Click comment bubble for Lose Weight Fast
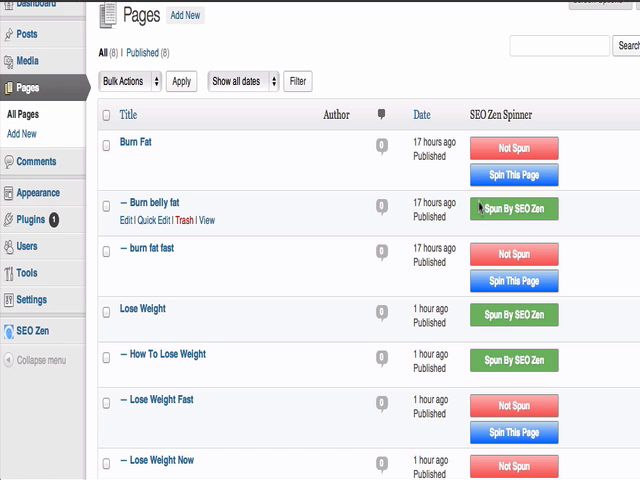The image size is (640, 480). tap(382, 403)
